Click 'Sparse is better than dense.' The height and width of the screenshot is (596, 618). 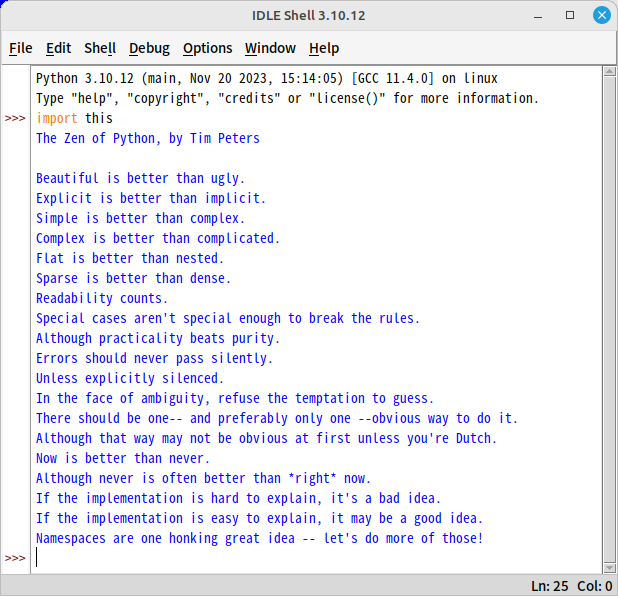point(133,278)
